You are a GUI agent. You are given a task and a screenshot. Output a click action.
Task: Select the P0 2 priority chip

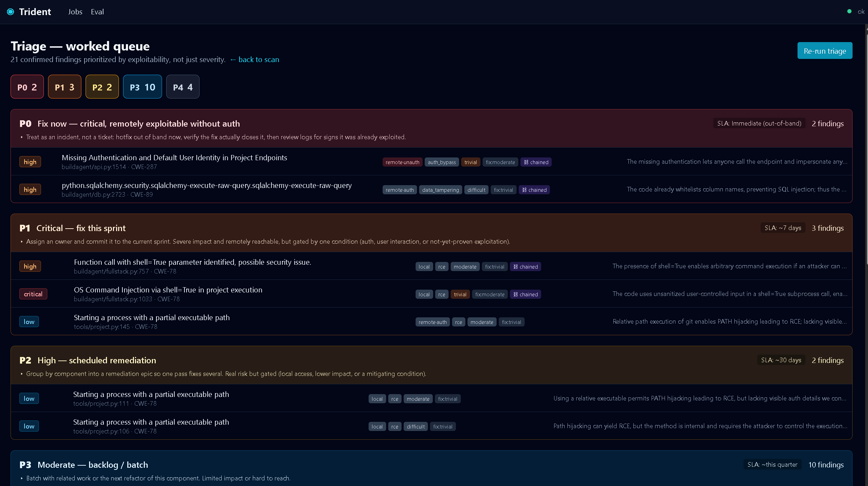point(27,87)
